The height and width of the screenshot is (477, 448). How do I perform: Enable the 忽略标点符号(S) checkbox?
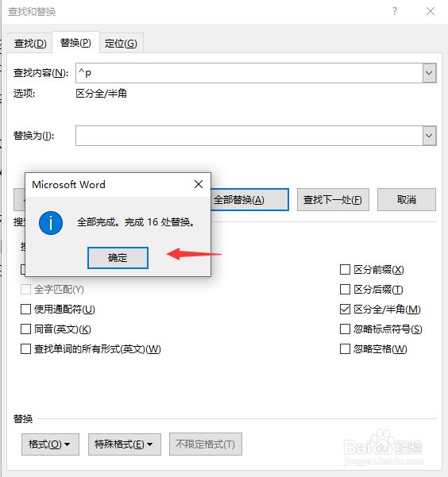click(x=345, y=329)
